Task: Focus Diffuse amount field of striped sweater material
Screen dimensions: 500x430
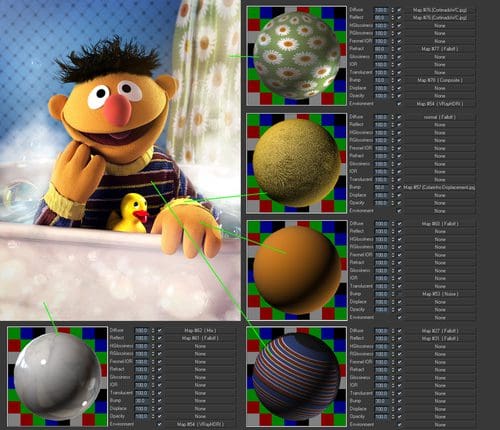Action: 381,331
